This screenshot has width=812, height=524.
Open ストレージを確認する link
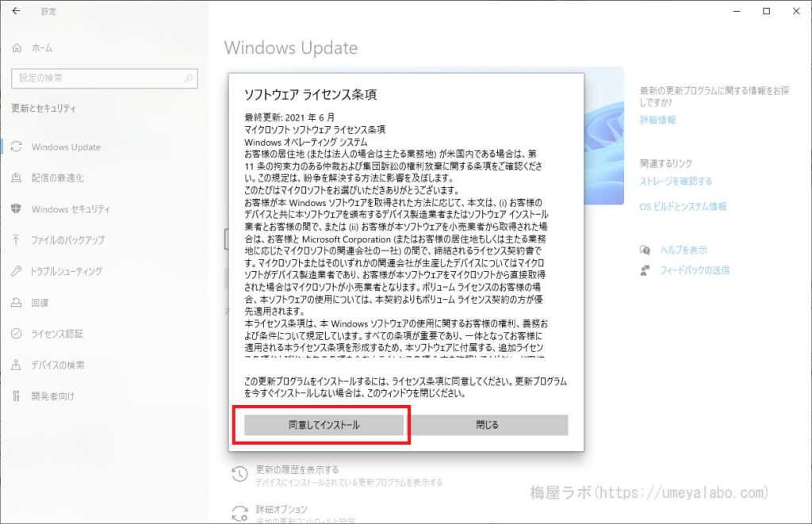pos(676,182)
